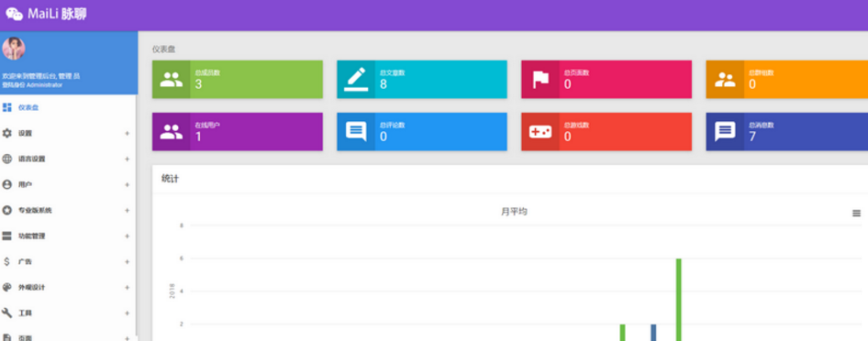Image resolution: width=868 pixels, height=341 pixels.
Task: Open the 用户 sidebar menu item
Action: (x=68, y=184)
